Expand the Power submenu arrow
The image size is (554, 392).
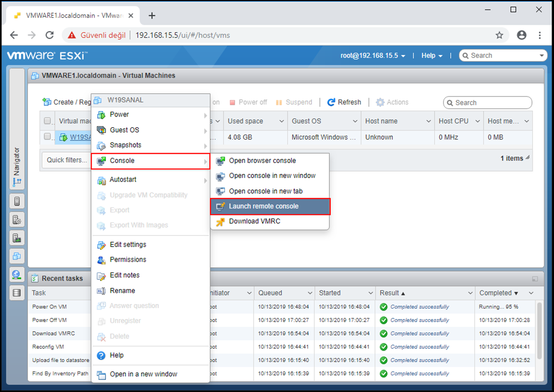pyautogui.click(x=205, y=115)
